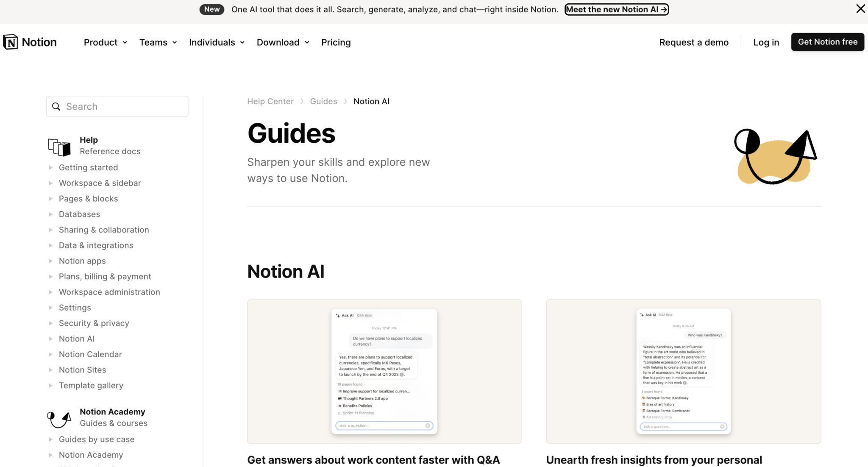Open Settings sidebar item
The height and width of the screenshot is (467, 868).
point(75,308)
